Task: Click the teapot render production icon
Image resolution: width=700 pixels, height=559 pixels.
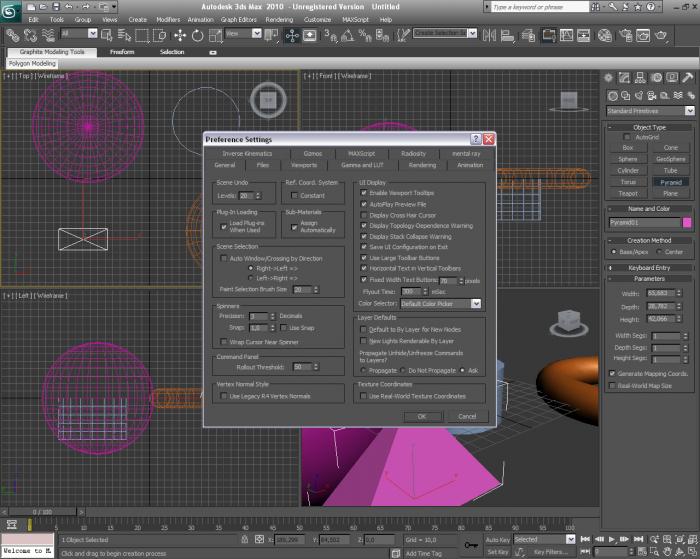Action: [x=661, y=35]
